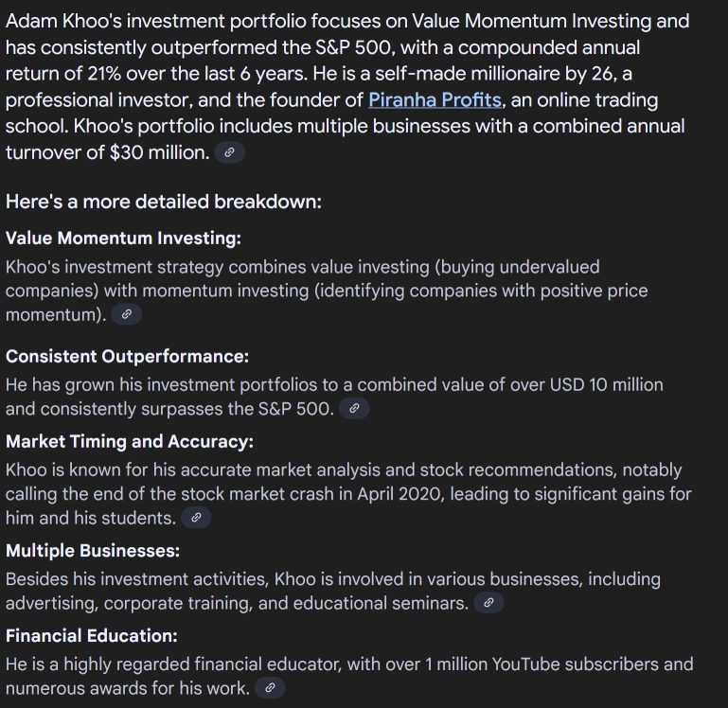Select the 'Financial Education:' heading
The height and width of the screenshot is (708, 728).
pos(92,635)
